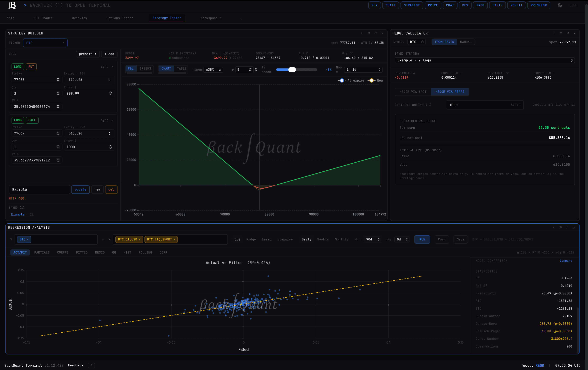Switch to the GEX Trader workspace tab

tap(43, 18)
